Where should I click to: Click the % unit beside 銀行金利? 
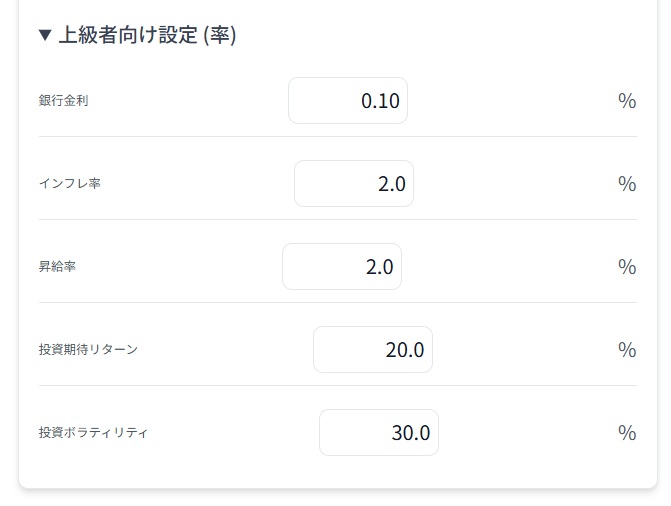pos(627,101)
